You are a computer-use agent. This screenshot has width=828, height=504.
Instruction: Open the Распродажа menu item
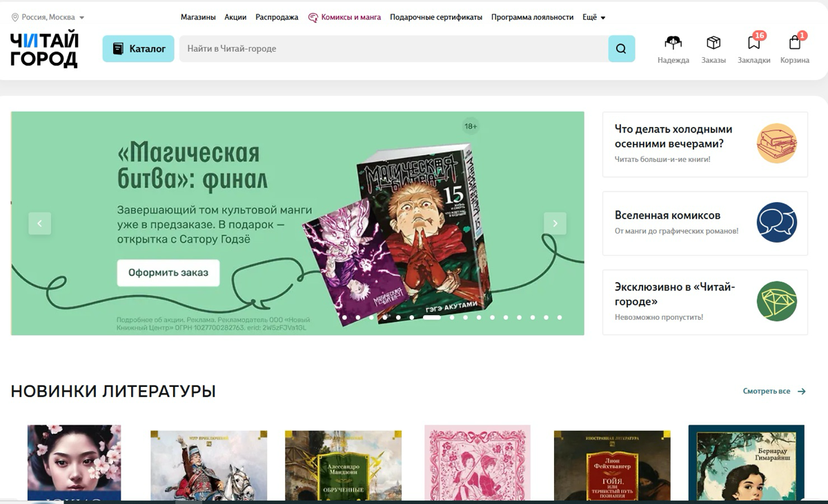pyautogui.click(x=277, y=17)
